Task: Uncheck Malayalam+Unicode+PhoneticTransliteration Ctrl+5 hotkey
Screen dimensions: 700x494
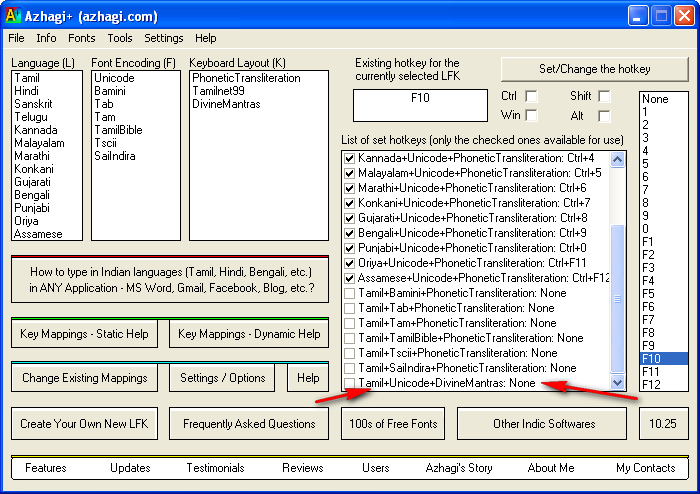Action: pyautogui.click(x=350, y=173)
